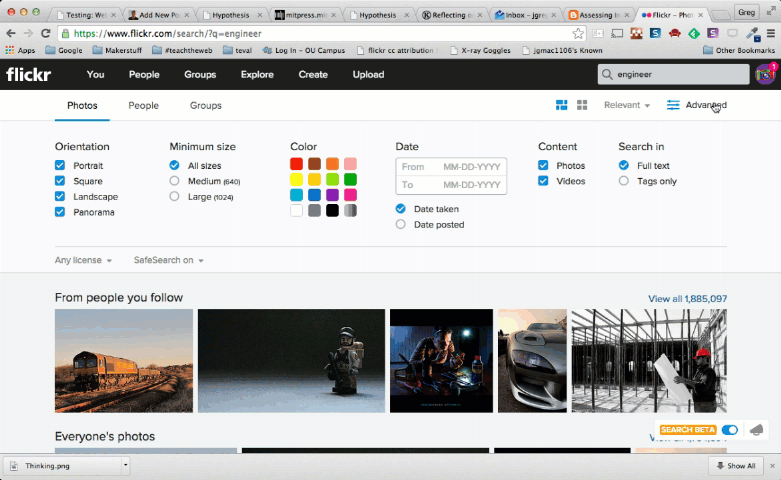This screenshot has height=480, width=781.
Task: Click Show All downloads button
Action: pyautogui.click(x=736, y=466)
